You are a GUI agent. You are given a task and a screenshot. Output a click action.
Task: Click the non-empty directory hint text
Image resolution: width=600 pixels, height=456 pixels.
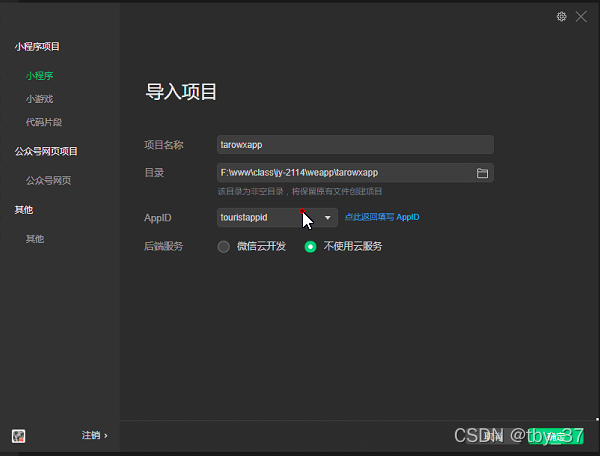[x=300, y=191]
